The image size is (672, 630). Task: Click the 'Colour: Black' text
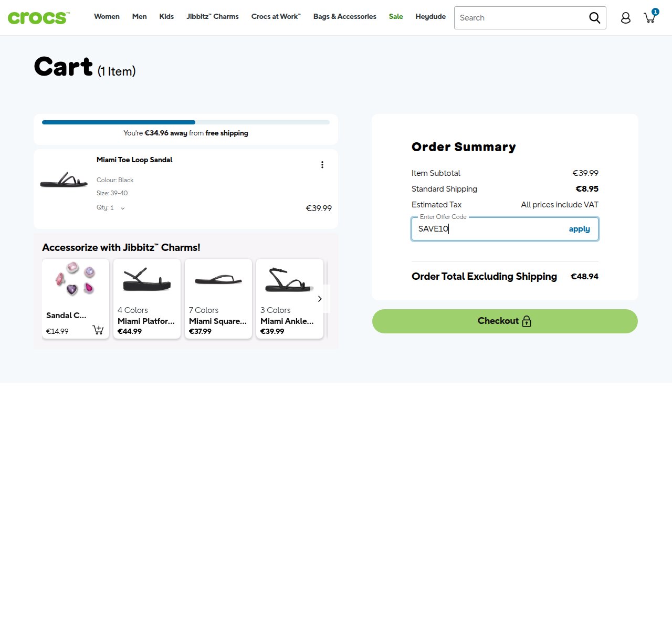[115, 180]
